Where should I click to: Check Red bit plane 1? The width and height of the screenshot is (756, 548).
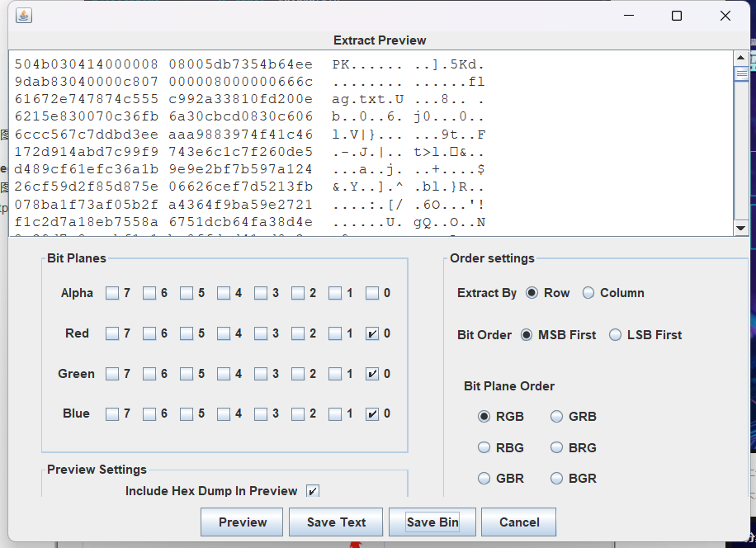335,334
